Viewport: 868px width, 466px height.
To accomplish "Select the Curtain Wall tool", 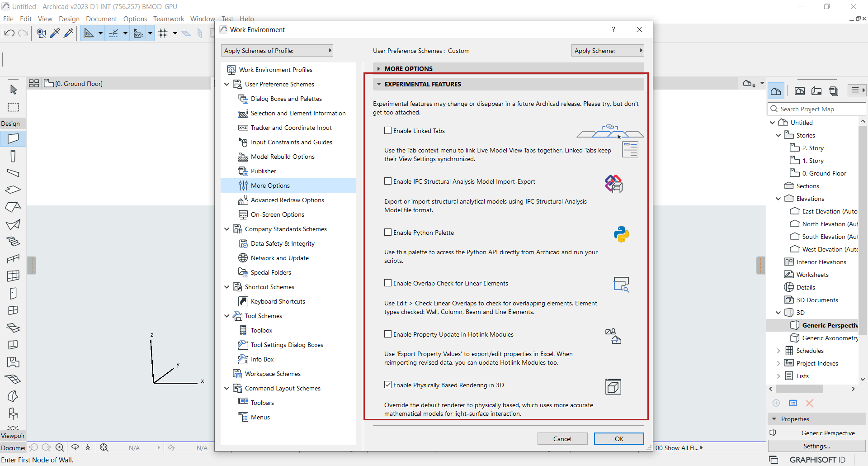I will coord(13,276).
